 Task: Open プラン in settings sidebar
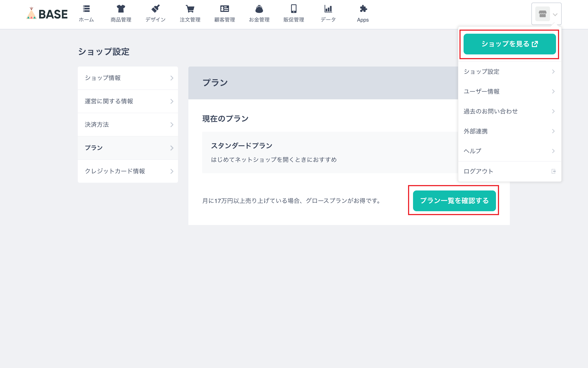(x=128, y=148)
